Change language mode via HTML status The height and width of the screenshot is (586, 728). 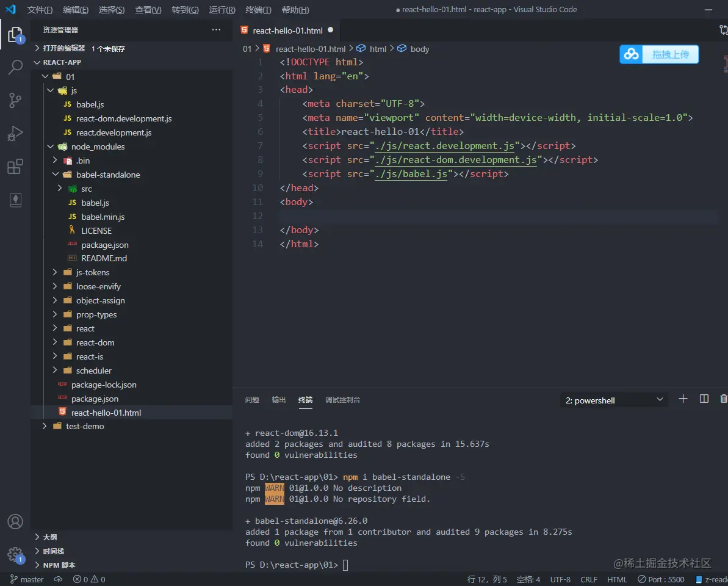617,579
